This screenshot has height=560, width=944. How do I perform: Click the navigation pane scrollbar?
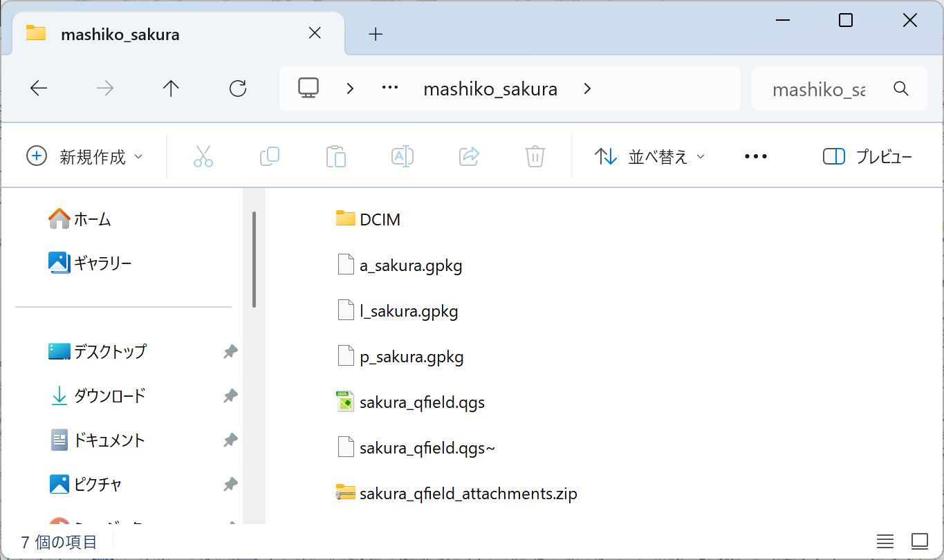coord(254,260)
